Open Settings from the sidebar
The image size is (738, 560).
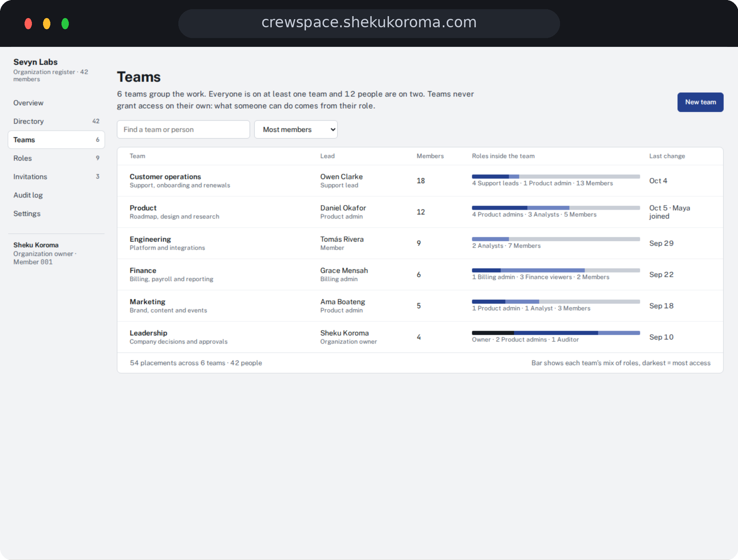(x=56, y=214)
